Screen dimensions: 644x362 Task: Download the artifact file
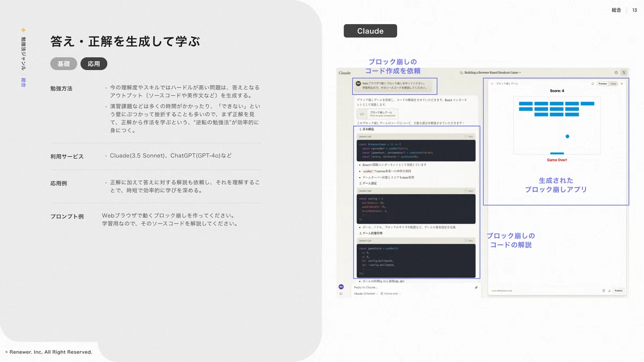coord(609,291)
